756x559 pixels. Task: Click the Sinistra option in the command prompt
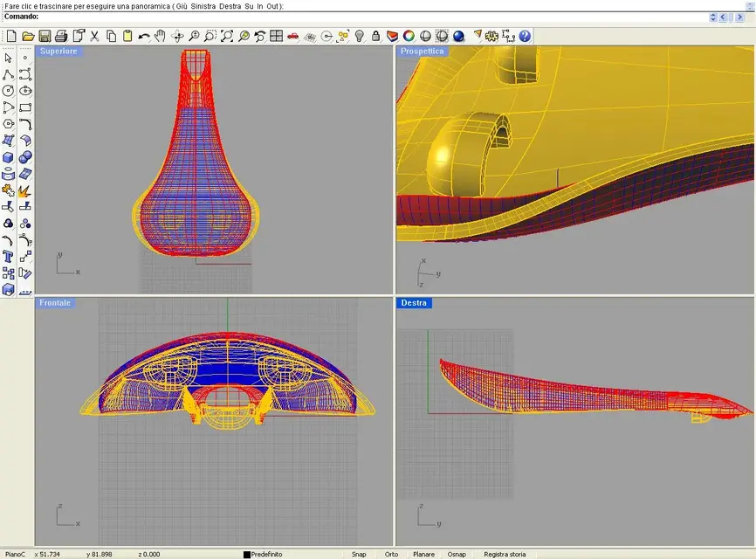tap(203, 6)
